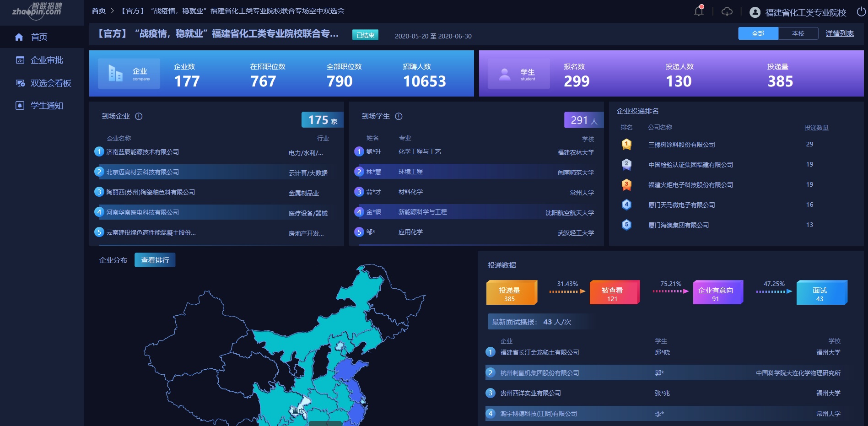Viewport: 868px width, 426px height.
Task: Click the info icon beside 到场学生
Action: pos(399,116)
